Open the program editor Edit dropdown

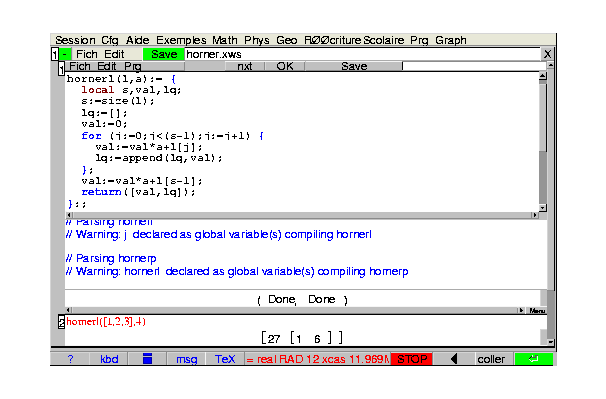(107, 66)
